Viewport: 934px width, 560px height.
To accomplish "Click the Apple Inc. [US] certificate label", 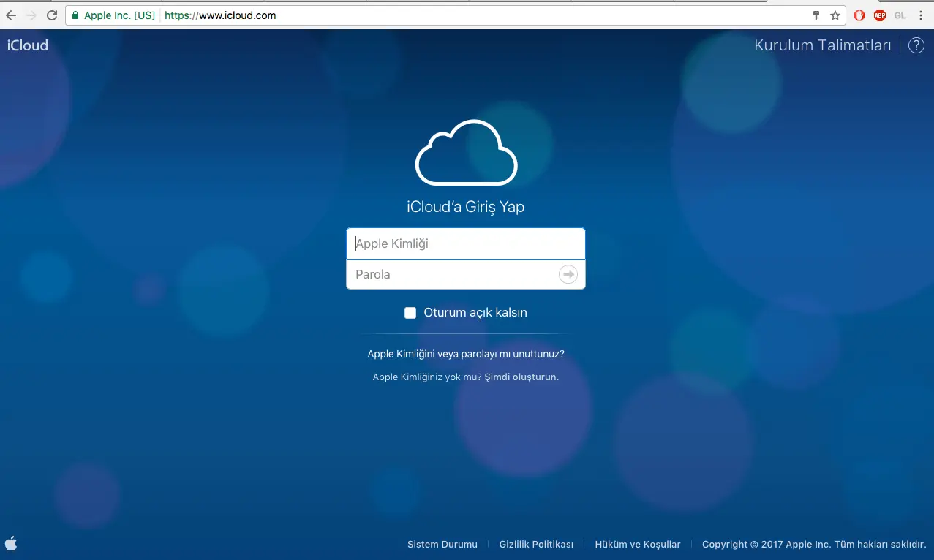I will [119, 15].
